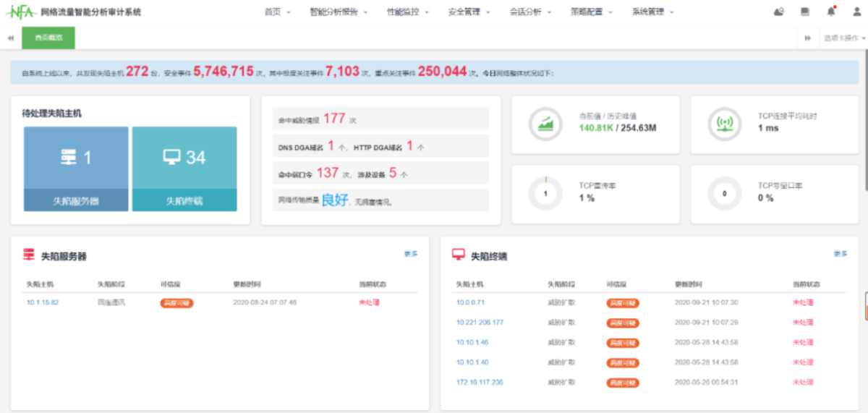Click the traffic chart icon beside 当前值/历史峰值
This screenshot has height=413, width=868.
[x=545, y=124]
